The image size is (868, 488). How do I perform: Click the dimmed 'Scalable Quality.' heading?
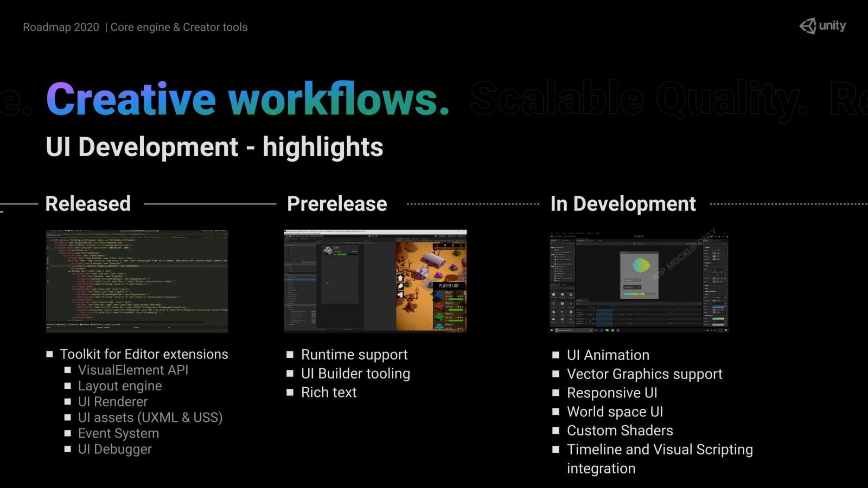point(639,99)
